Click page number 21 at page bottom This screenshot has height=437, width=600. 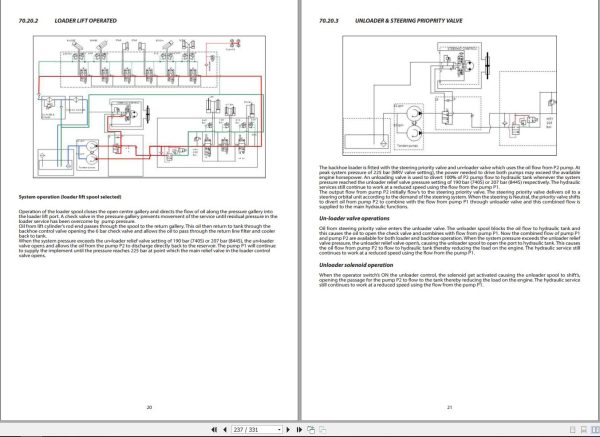[x=449, y=407]
